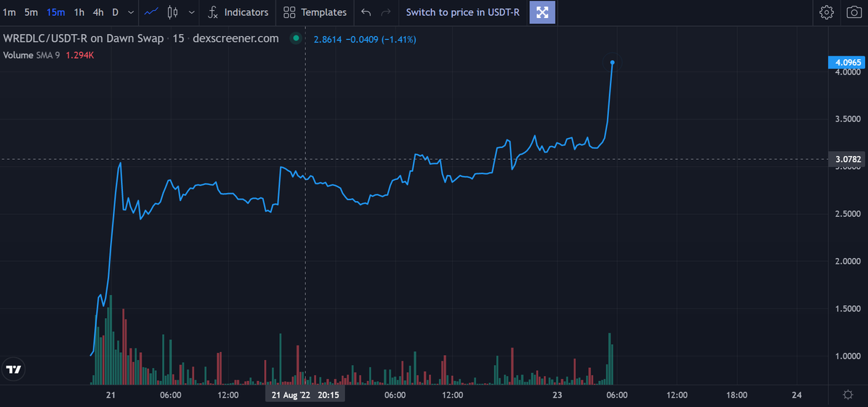868x407 pixels.
Task: Click the 3.5000 price axis label
Action: click(847, 119)
